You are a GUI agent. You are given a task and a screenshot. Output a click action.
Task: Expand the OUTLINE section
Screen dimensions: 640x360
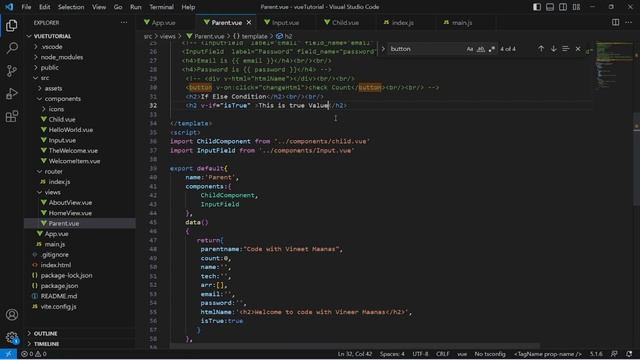pyautogui.click(x=45, y=333)
